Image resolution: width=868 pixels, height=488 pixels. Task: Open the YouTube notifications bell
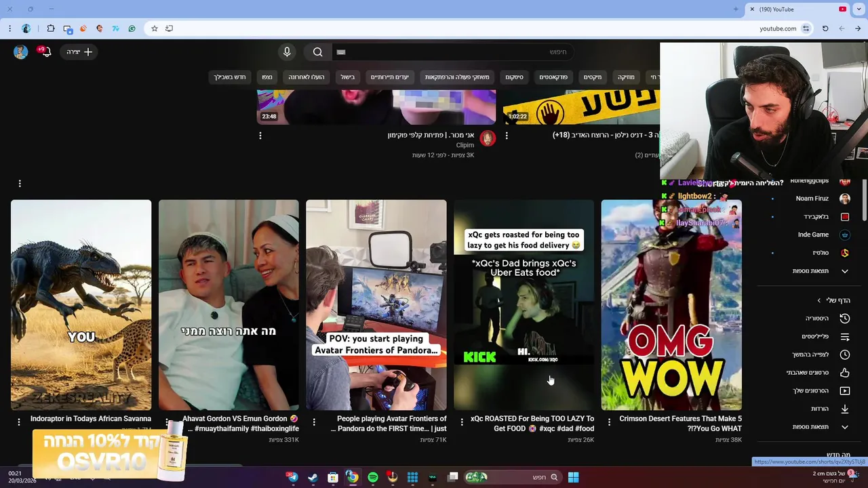pos(45,52)
